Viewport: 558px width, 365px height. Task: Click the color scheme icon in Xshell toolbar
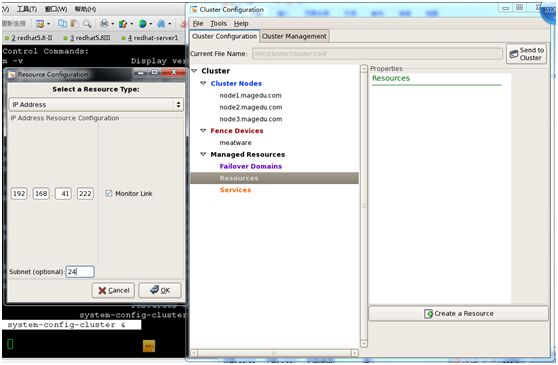(x=123, y=24)
